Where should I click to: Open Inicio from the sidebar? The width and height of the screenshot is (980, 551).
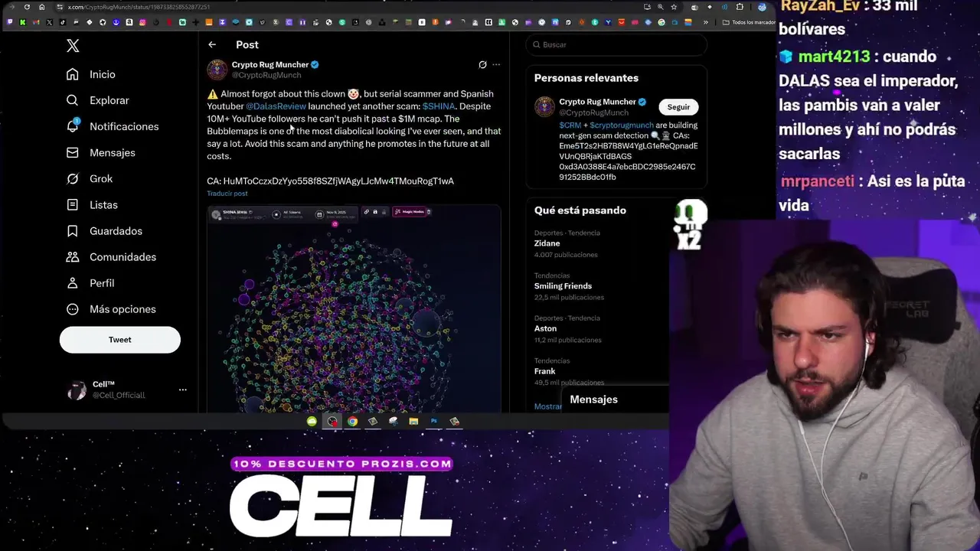coord(91,74)
